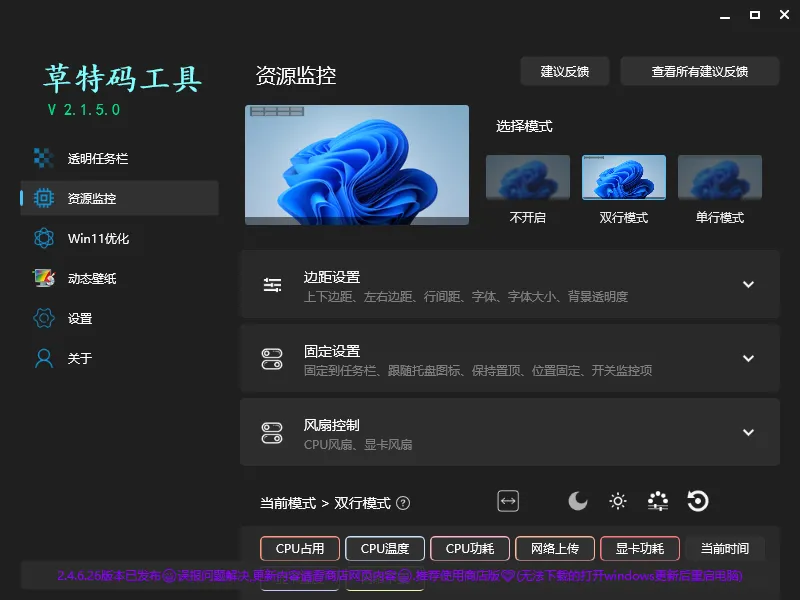Open the 透明任务栏 sidebar item

point(119,158)
